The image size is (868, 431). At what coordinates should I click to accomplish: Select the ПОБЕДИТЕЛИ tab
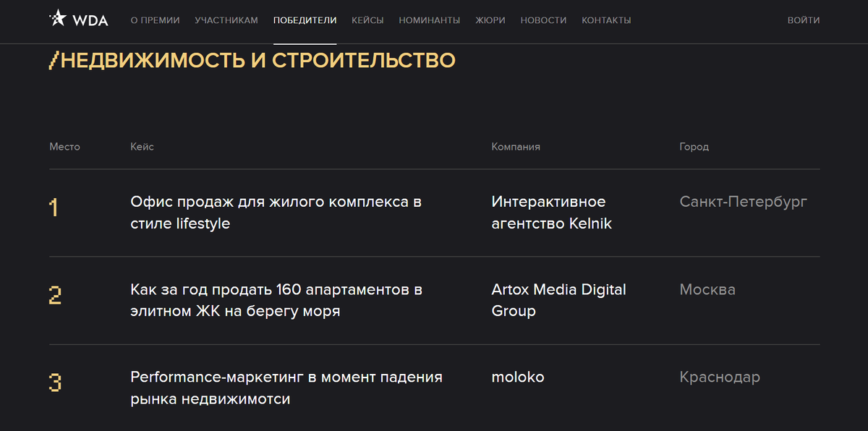point(305,20)
